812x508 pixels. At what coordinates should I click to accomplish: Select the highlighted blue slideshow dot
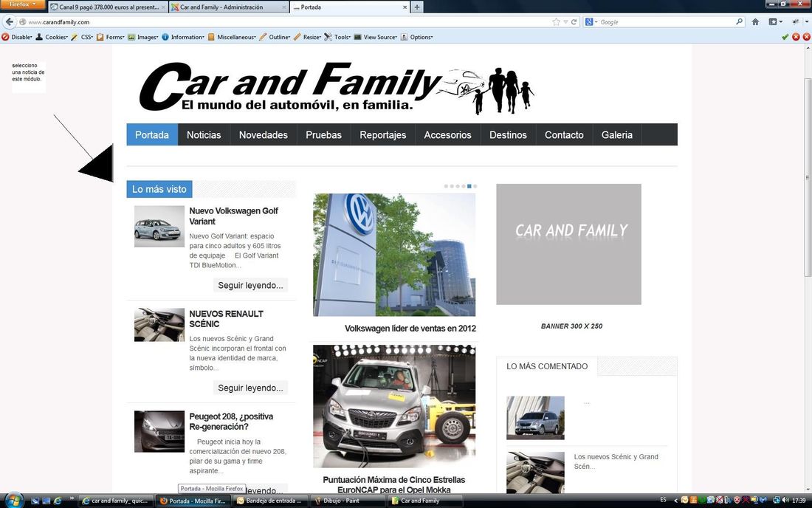[469, 186]
